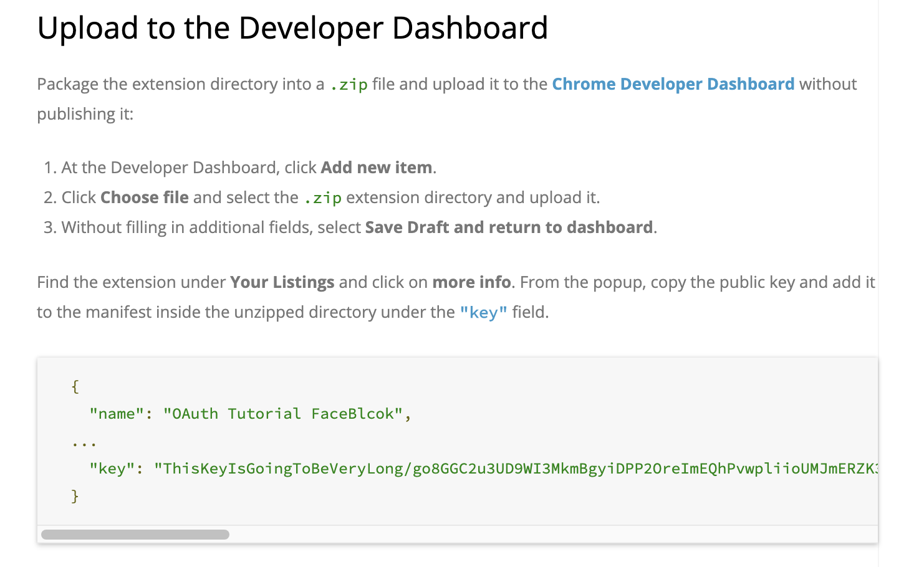Click the code block horizontal scrollbar thumb
Screen dimensions: 924x567
135,535
